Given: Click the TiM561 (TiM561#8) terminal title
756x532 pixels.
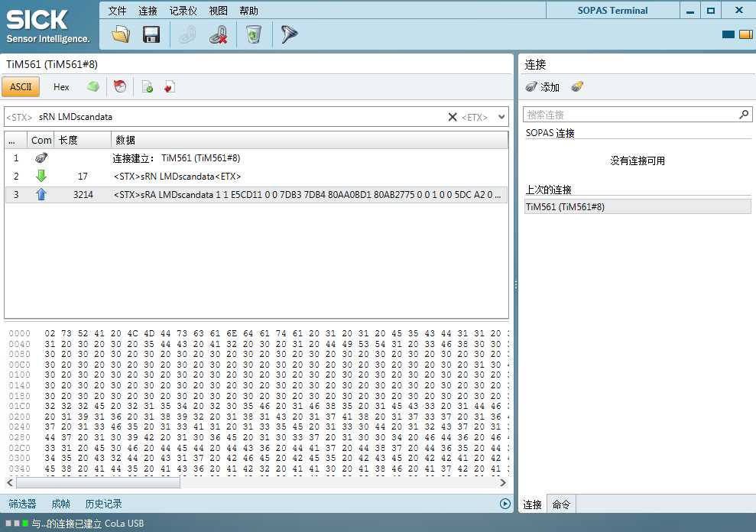Looking at the screenshot, I should coord(51,64).
